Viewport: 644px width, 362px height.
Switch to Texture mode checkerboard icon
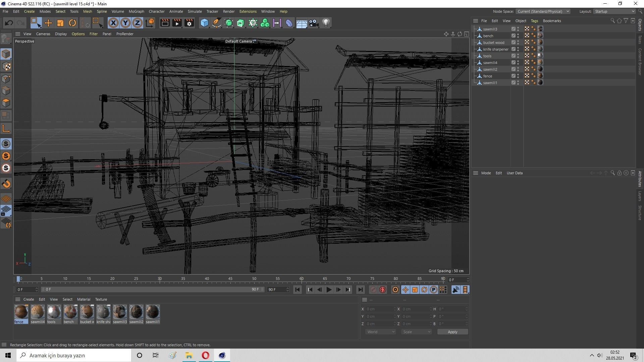[6, 66]
